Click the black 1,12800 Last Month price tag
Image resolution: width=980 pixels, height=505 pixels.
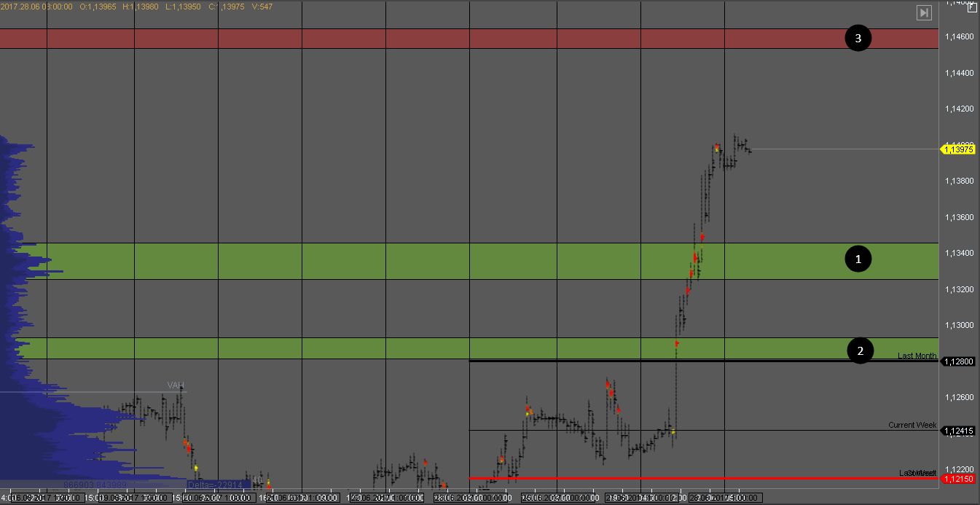[958, 361]
